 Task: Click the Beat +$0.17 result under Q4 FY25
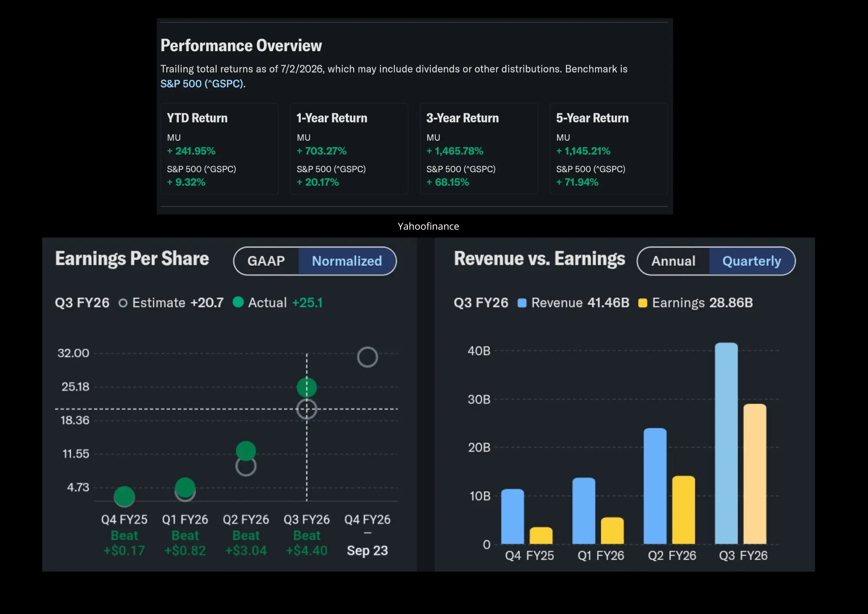pos(124,543)
